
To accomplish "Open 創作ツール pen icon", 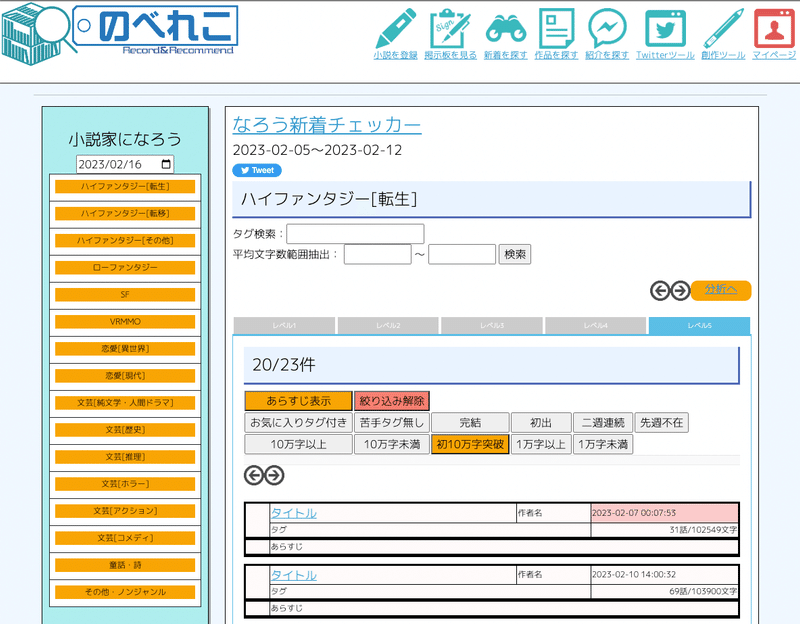I will click(723, 29).
